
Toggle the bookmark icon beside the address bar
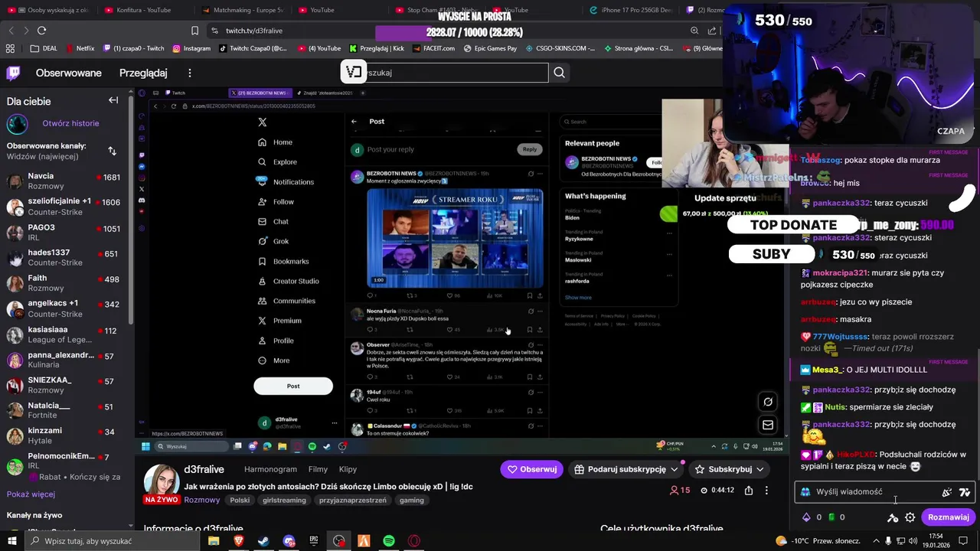point(194,31)
